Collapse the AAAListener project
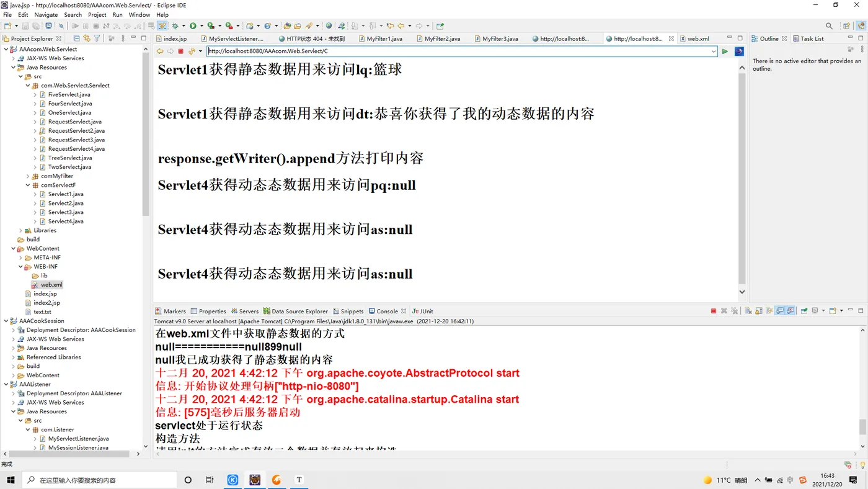This screenshot has height=489, width=868. coord(6,384)
